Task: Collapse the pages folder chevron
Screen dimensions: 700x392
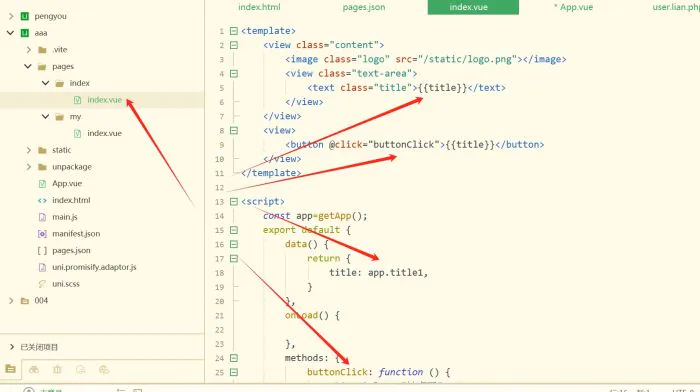Action: click(28, 67)
